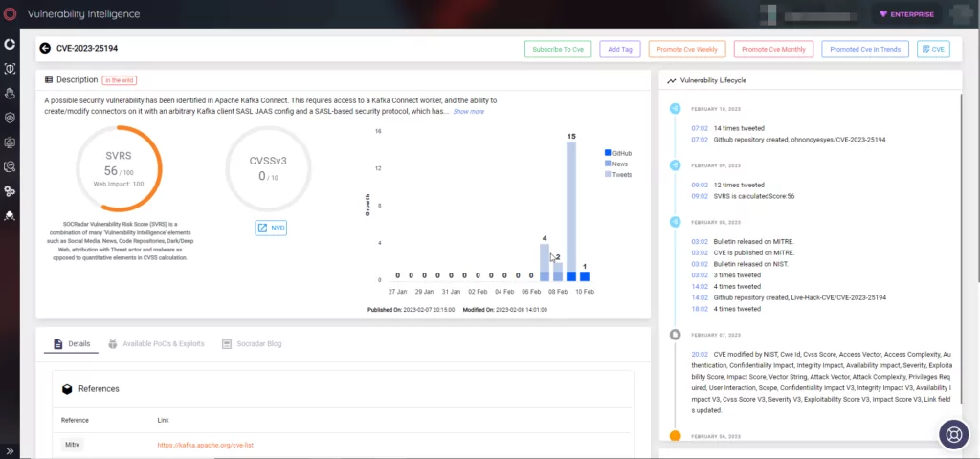
Task: Click the chart bar labeled 1
Action: click(585, 276)
